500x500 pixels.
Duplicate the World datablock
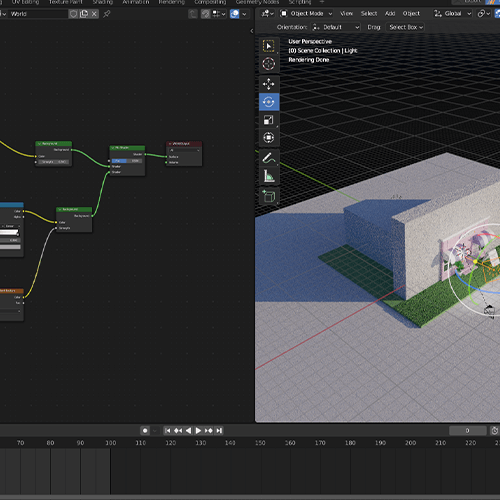tap(84, 14)
